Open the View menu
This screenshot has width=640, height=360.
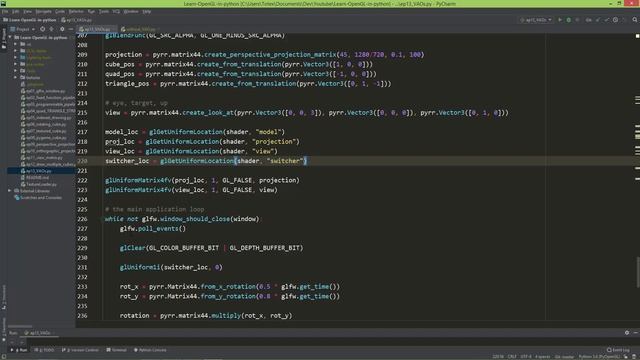[x=27, y=11]
